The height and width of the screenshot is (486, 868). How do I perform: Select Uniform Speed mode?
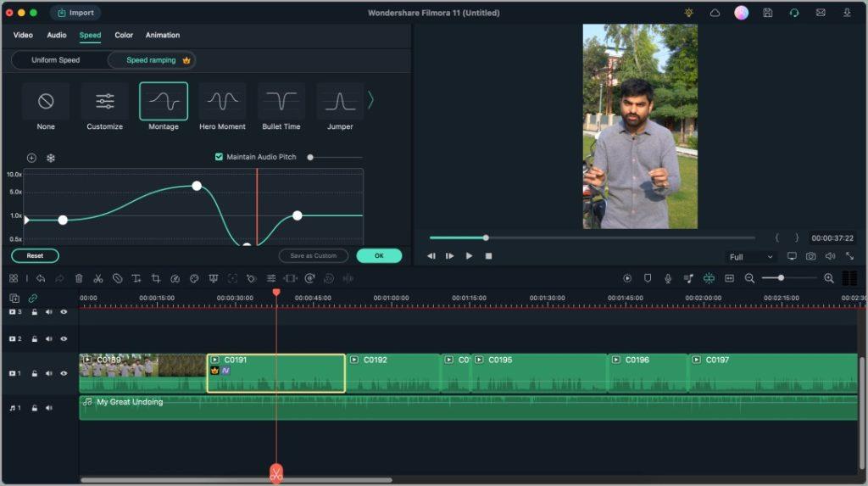[x=55, y=60]
